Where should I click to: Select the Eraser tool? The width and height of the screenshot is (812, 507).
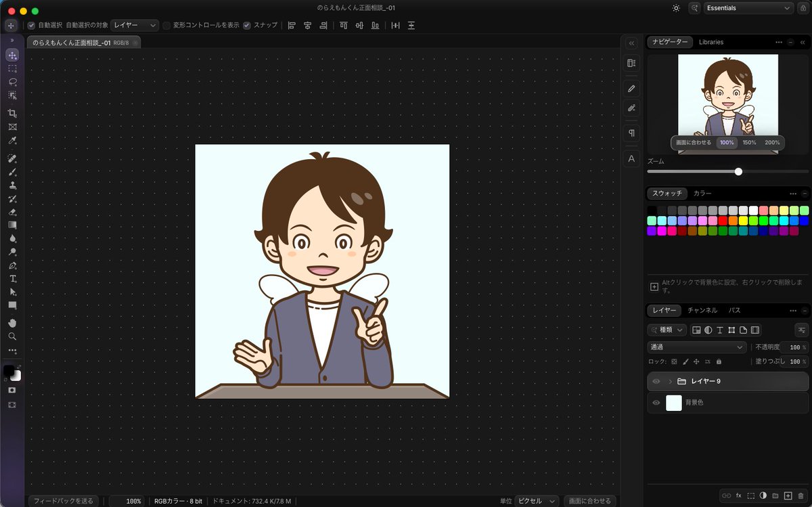(12, 212)
